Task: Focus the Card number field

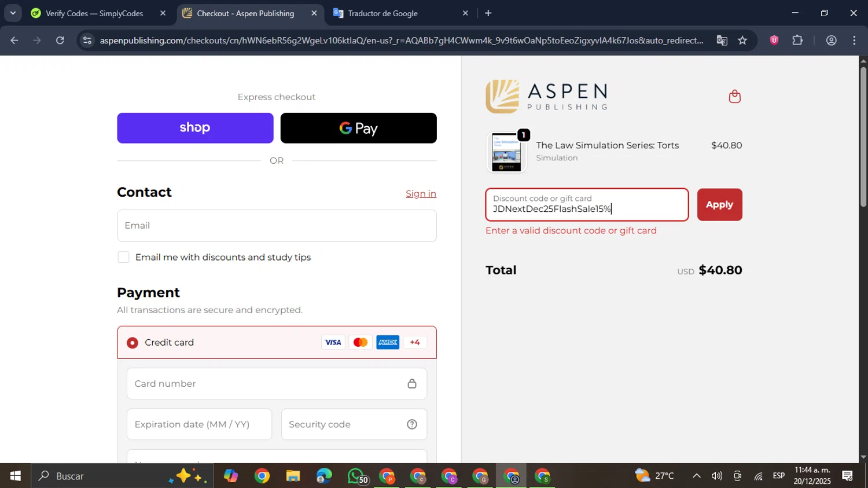Action: pyautogui.click(x=277, y=384)
